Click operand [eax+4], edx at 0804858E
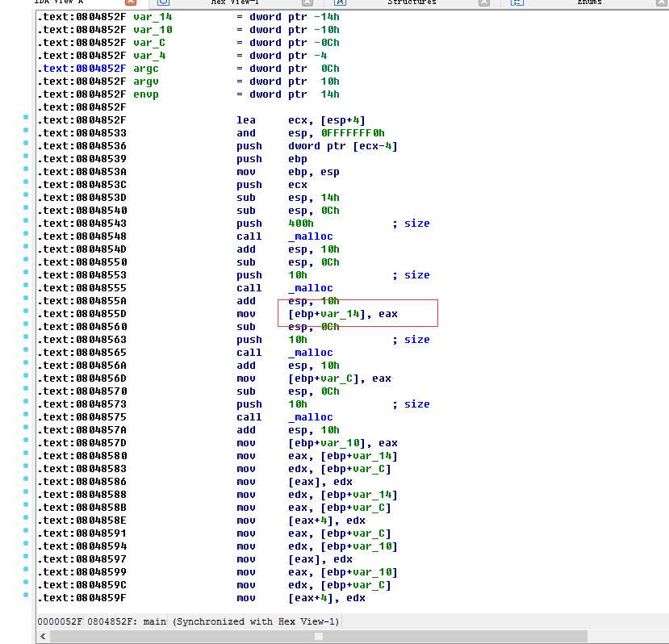The width and height of the screenshot is (669, 644). coord(327,521)
